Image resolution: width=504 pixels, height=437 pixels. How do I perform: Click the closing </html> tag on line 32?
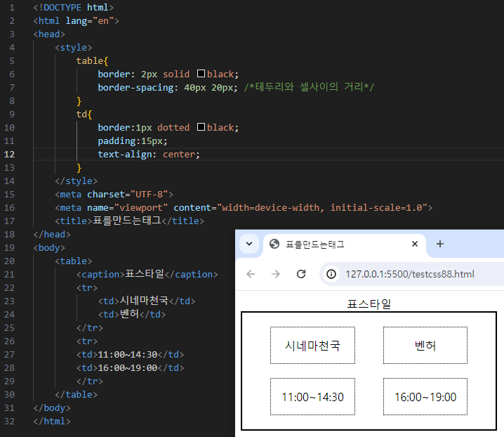(52, 421)
